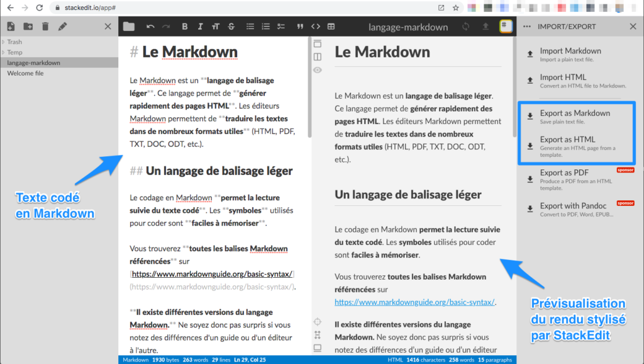Insert a check list
The height and width of the screenshot is (364, 644).
(281, 26)
